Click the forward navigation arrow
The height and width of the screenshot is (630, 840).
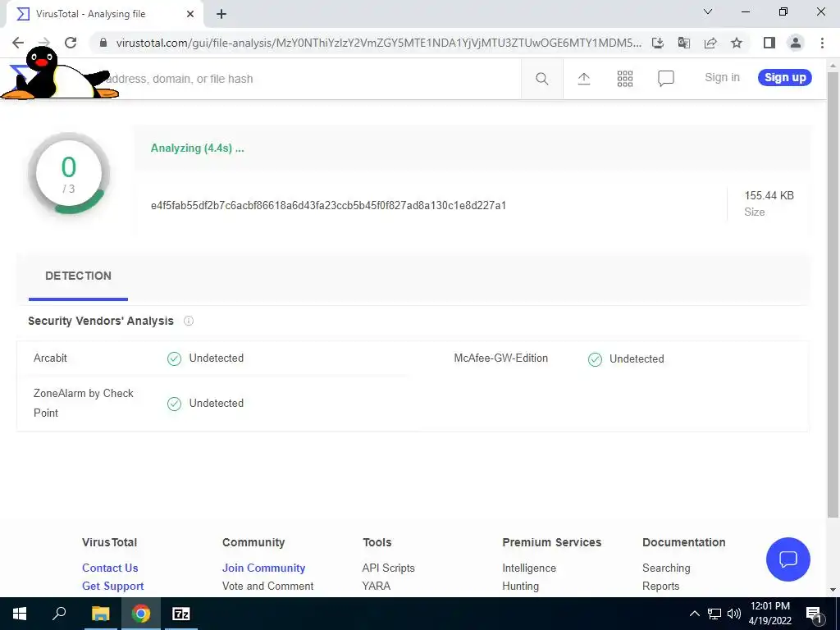(44, 43)
